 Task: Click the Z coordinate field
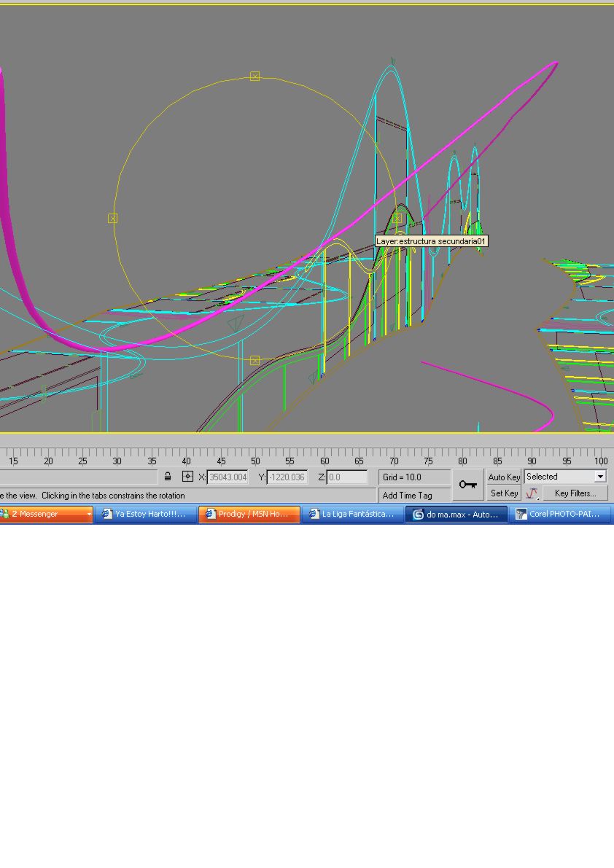pos(346,477)
